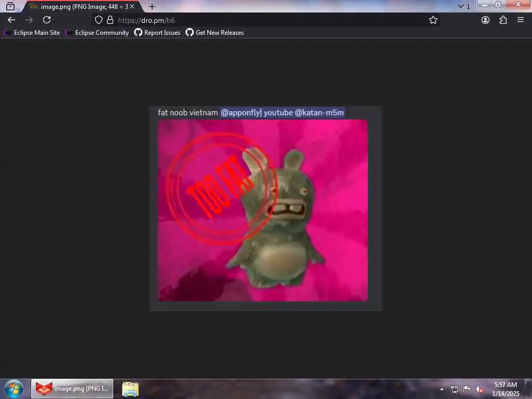Close the image.png tab
Screen dimensions: 532x399
[132, 6]
